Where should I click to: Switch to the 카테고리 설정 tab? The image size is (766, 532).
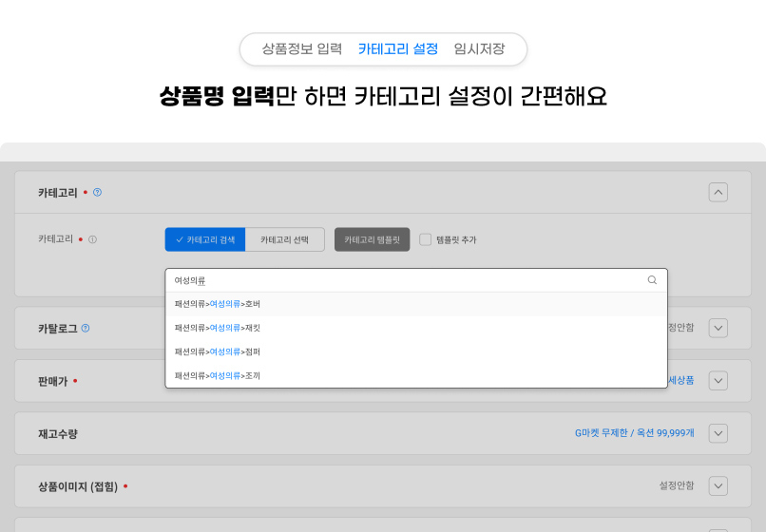pyautogui.click(x=397, y=48)
